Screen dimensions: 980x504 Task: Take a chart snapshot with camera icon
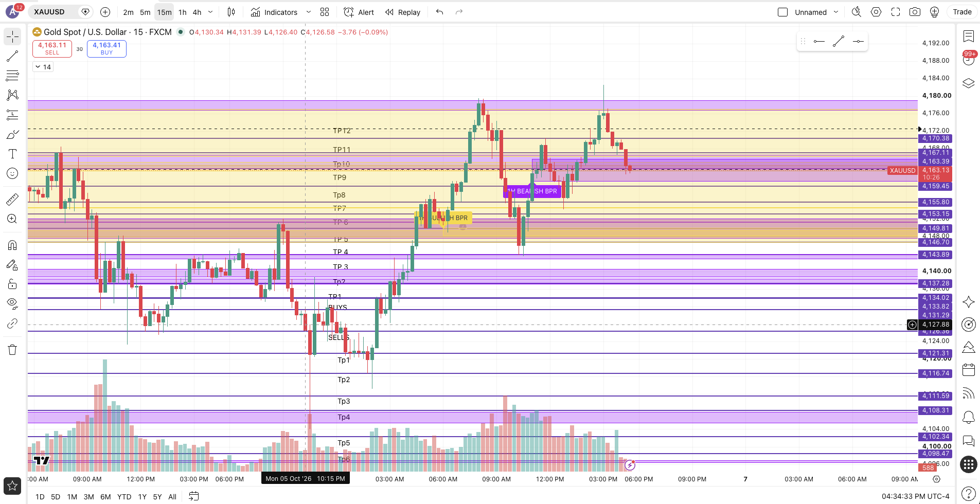click(915, 12)
